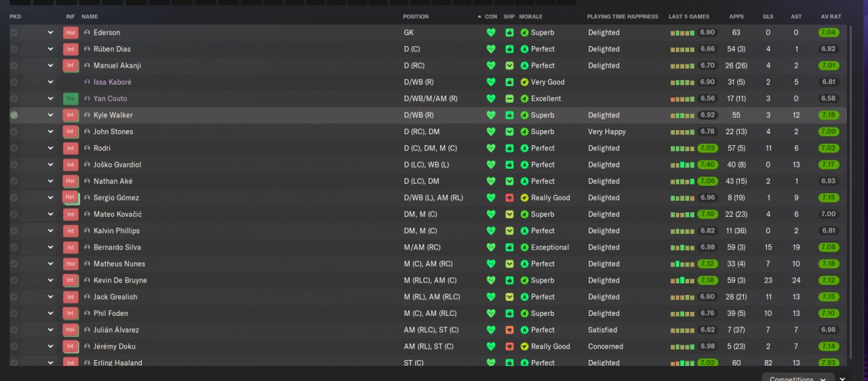Screen dimensions: 868x381
Task: Click the red Hol info badge for Ederson
Action: point(71,33)
